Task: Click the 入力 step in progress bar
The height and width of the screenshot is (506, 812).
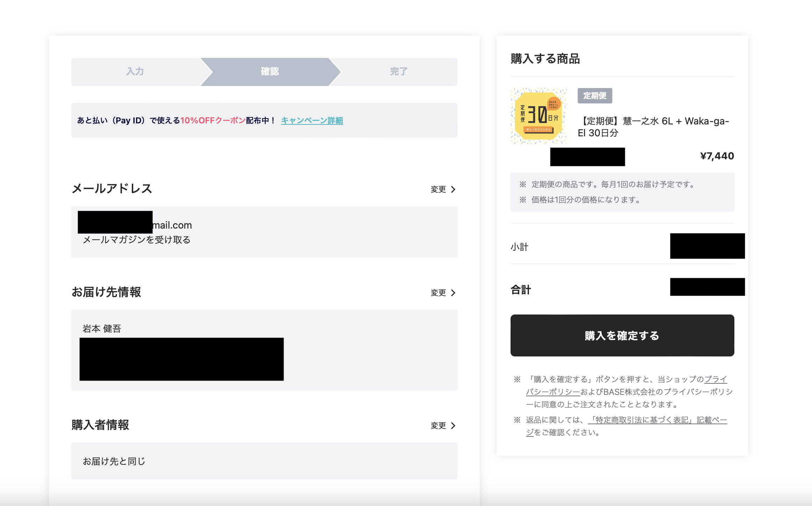Action: tap(135, 72)
